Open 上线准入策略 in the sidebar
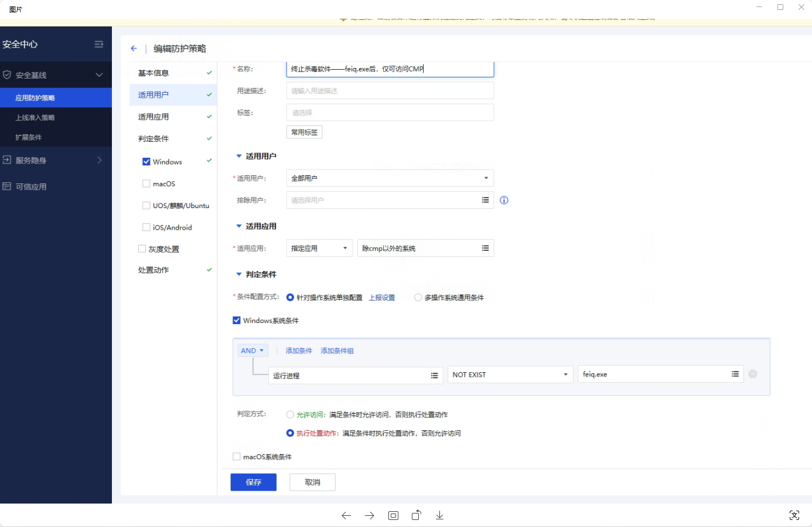The width and height of the screenshot is (812, 527). click(35, 118)
